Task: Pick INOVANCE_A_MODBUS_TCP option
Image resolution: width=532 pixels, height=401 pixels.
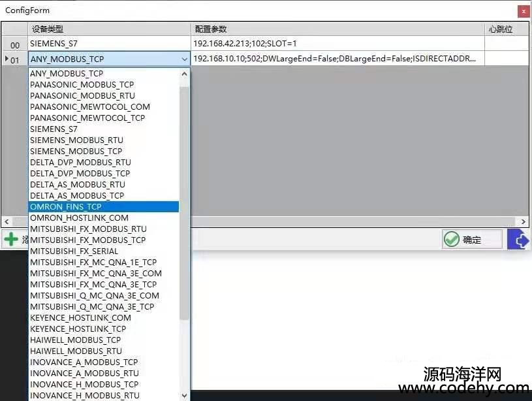Action: (x=104, y=362)
